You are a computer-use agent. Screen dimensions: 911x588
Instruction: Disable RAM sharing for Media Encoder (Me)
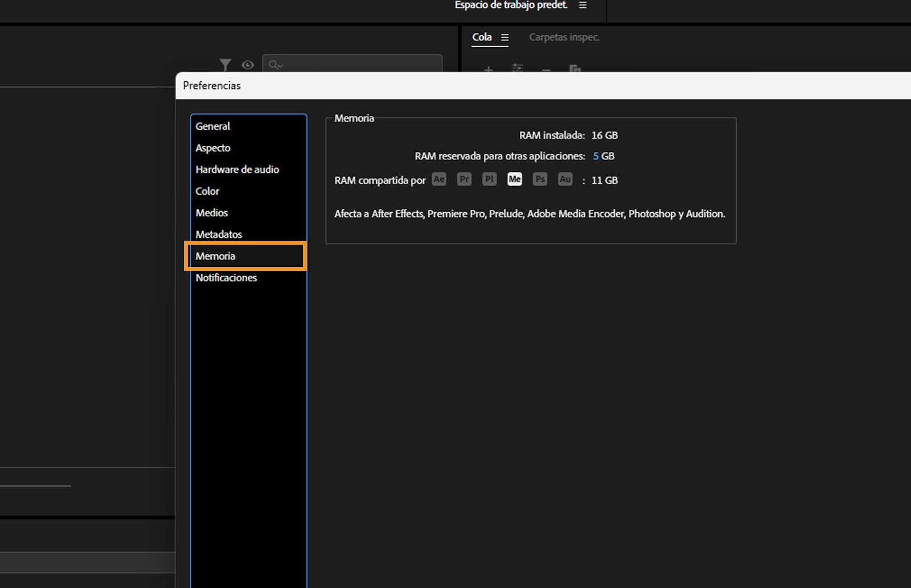tap(515, 179)
